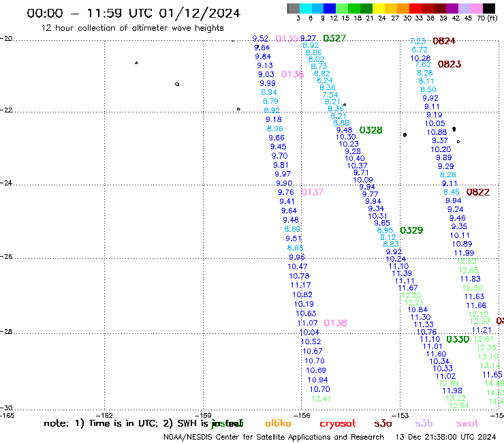Click the s3a track time label 0824

pos(444,41)
